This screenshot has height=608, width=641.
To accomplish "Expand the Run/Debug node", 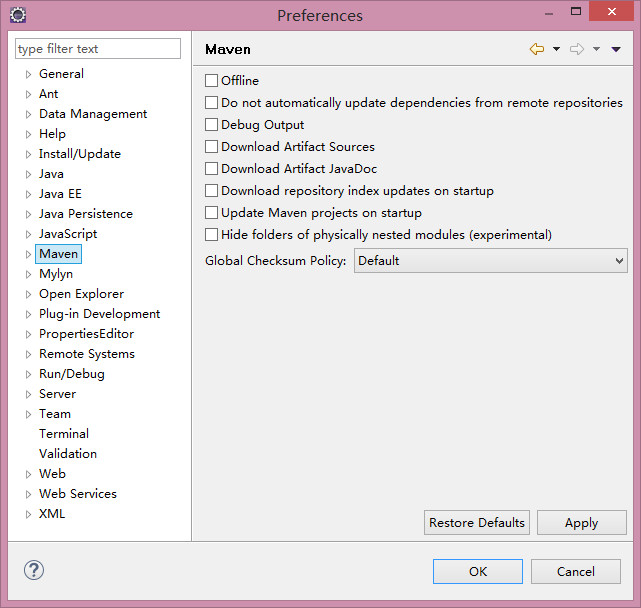I will (28, 374).
